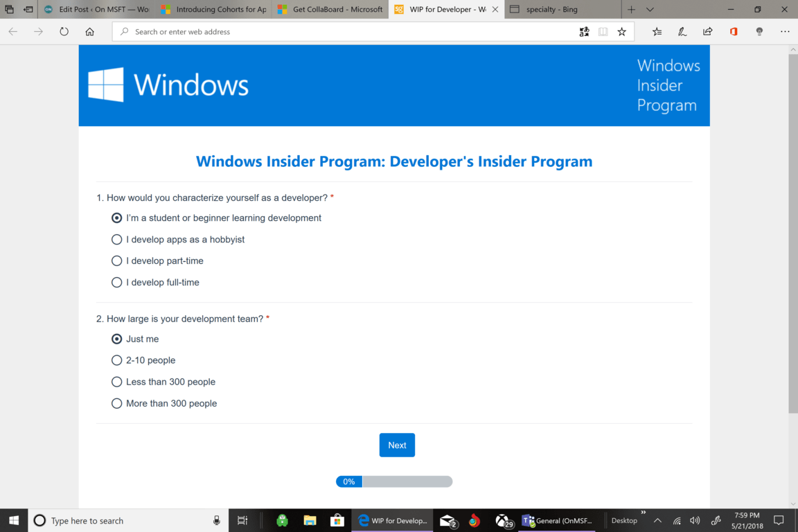Choose 'I develop full-time' option

coord(116,282)
